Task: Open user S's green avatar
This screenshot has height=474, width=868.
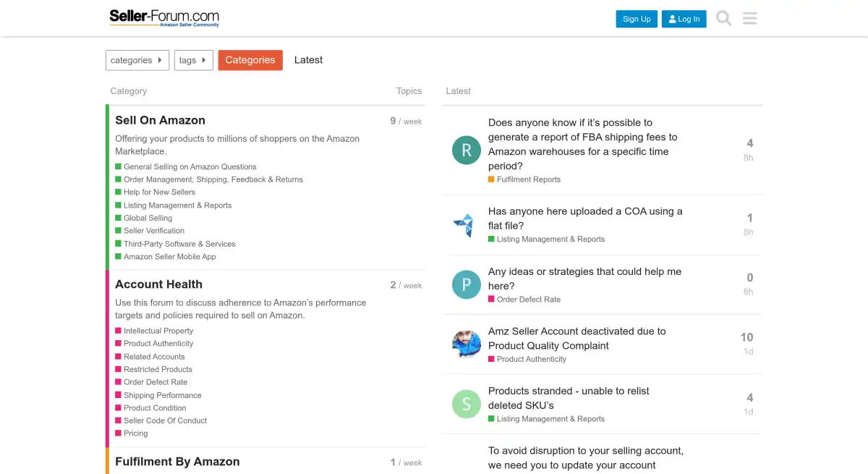Action: pos(467,404)
